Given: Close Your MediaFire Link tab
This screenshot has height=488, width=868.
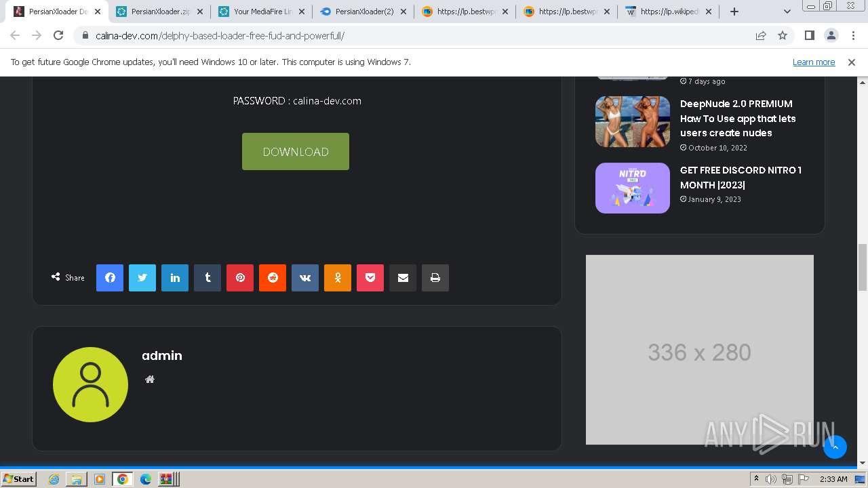Looking at the screenshot, I should [301, 12].
